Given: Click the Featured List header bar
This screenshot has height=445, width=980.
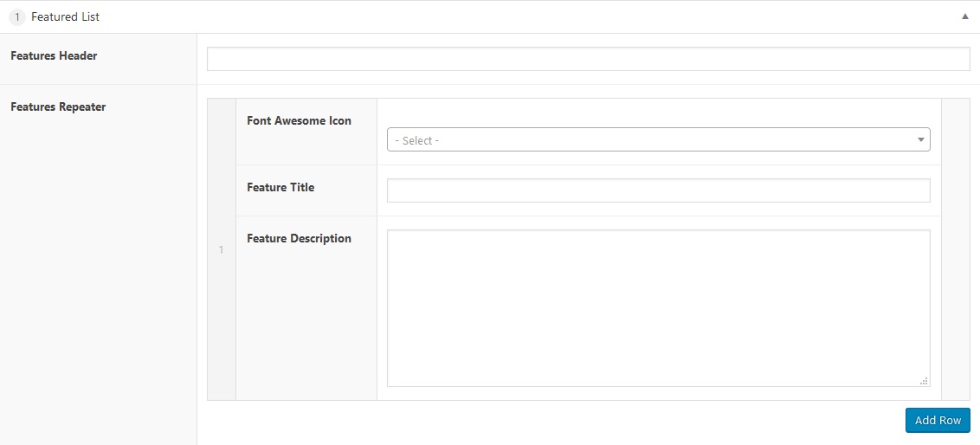Looking at the screenshot, I should 519,16.
